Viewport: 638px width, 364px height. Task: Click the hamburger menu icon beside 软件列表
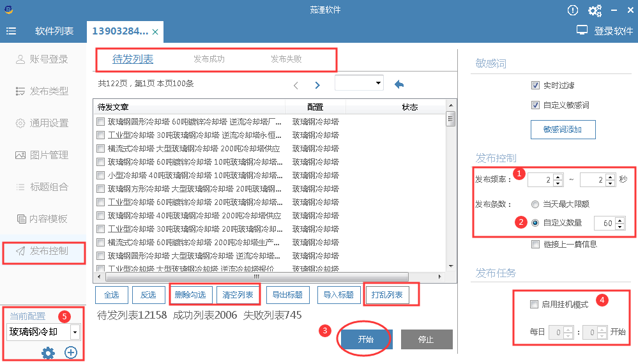(x=11, y=31)
